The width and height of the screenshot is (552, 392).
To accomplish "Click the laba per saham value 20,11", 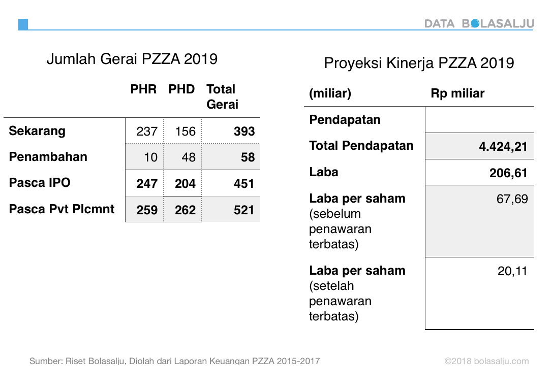I will pyautogui.click(x=512, y=271).
